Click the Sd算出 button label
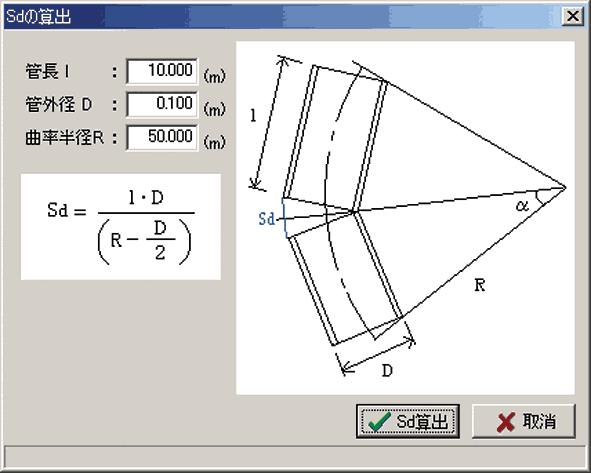591x473 pixels. point(421,421)
